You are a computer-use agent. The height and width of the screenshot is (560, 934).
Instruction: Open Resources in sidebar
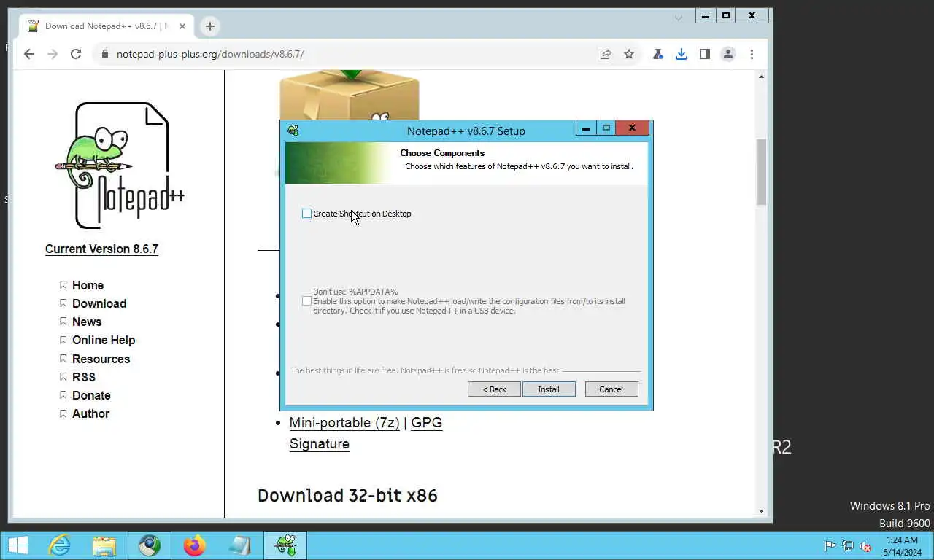point(101,359)
